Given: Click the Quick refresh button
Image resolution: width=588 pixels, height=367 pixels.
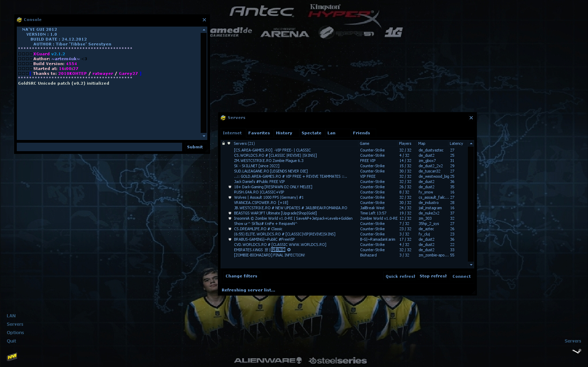Looking at the screenshot, I should point(400,276).
